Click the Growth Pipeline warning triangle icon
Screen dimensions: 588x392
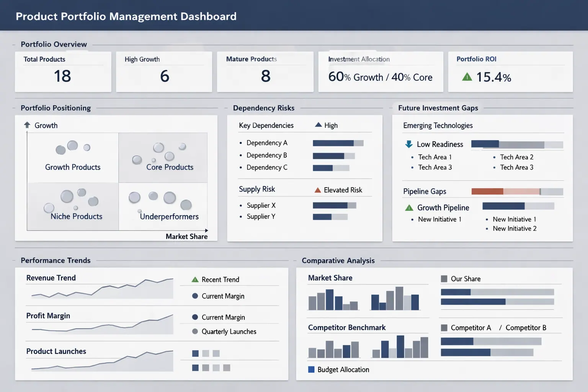click(408, 207)
